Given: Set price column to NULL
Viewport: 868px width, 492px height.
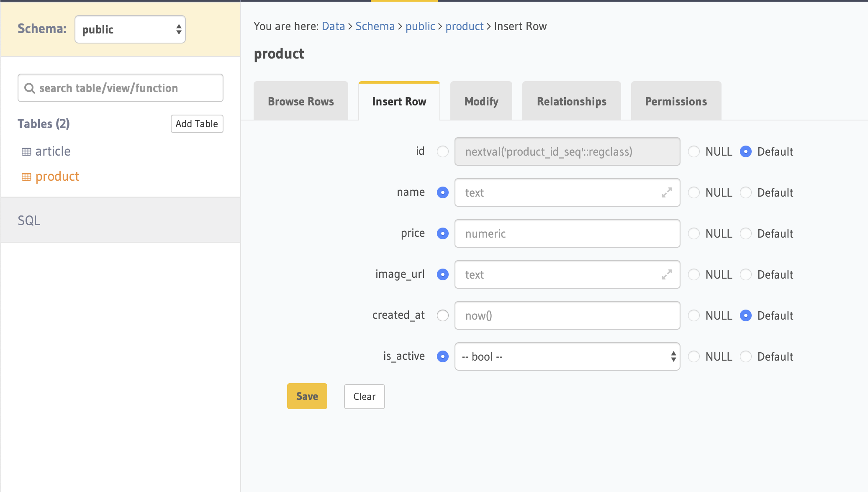Looking at the screenshot, I should click(x=694, y=233).
